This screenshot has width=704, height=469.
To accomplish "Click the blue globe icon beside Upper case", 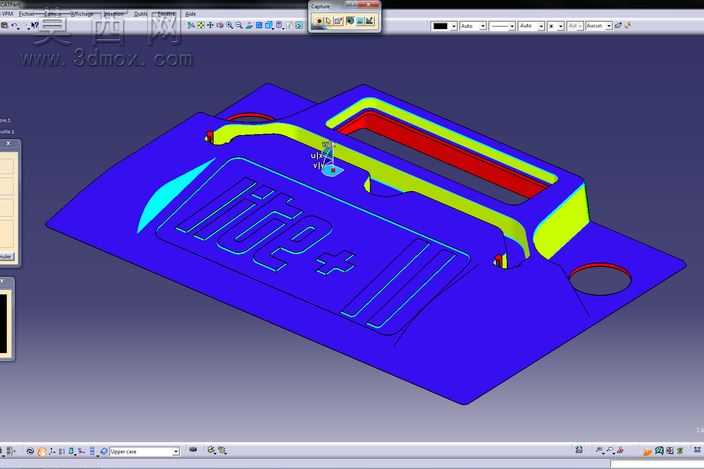I will pos(104,451).
